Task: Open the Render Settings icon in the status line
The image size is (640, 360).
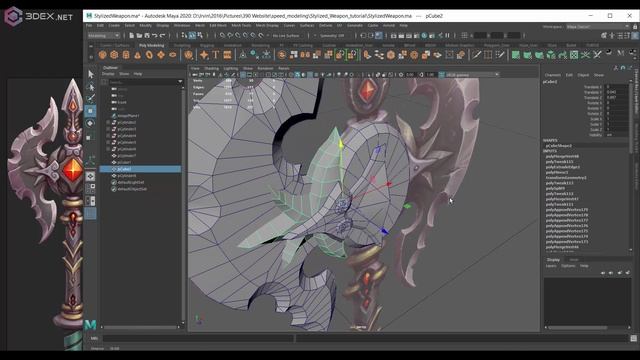Action: pos(417,36)
